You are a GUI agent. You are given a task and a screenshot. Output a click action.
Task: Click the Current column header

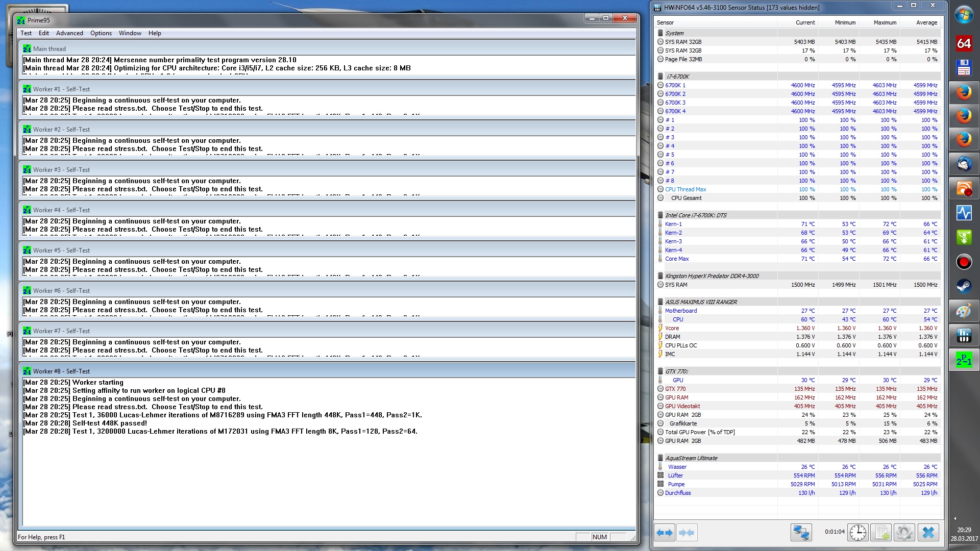tap(805, 22)
